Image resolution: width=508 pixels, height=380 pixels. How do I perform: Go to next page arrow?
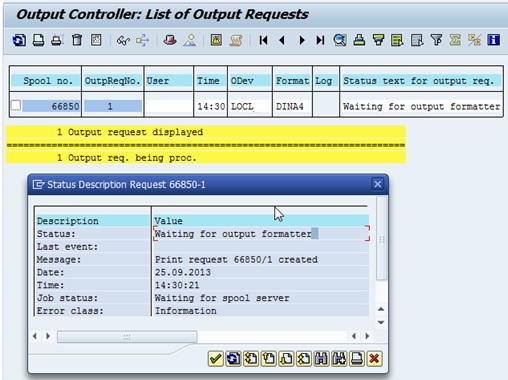(302, 40)
